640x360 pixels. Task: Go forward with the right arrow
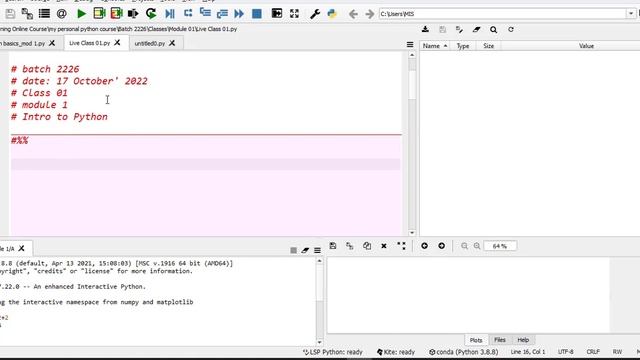(370, 14)
